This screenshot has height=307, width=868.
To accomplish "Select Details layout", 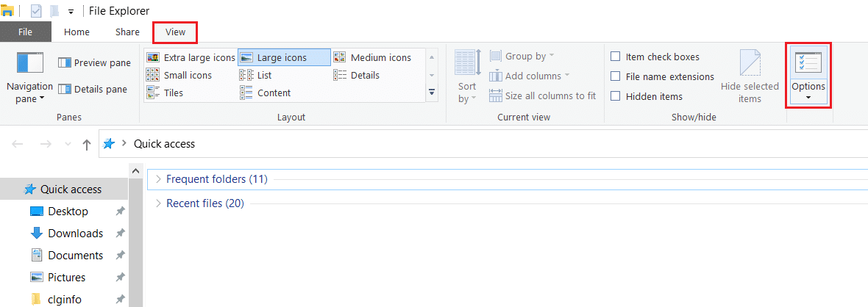I will [x=356, y=75].
